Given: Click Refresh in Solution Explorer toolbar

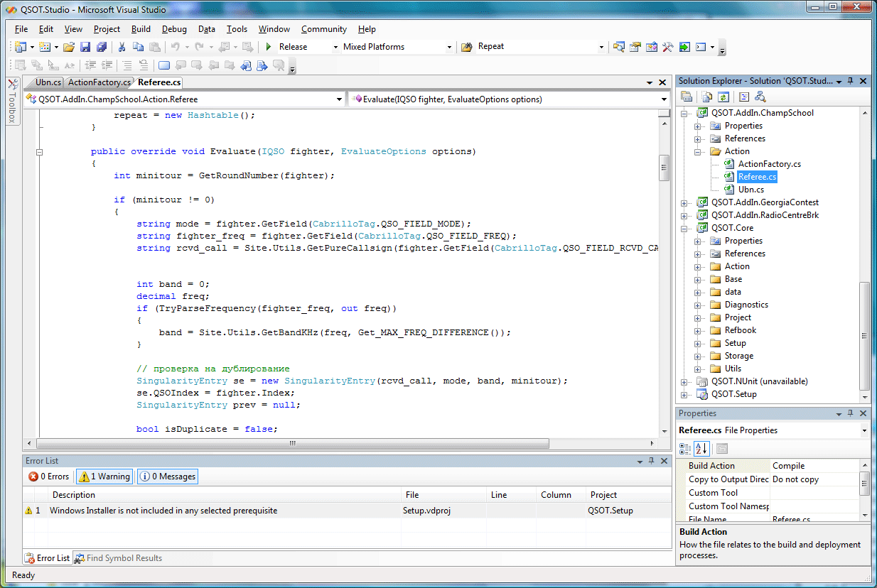Looking at the screenshot, I should [723, 97].
